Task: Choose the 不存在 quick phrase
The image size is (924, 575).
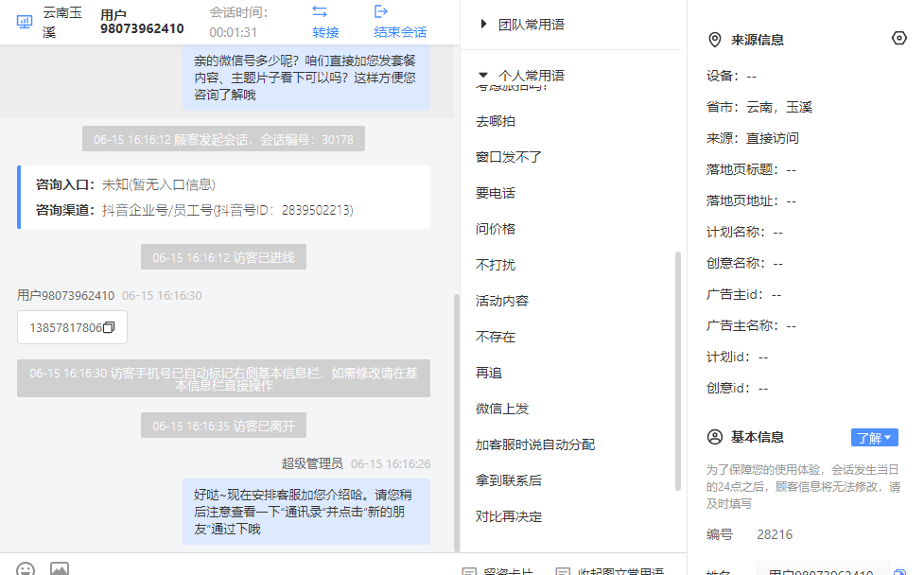Action: [496, 337]
